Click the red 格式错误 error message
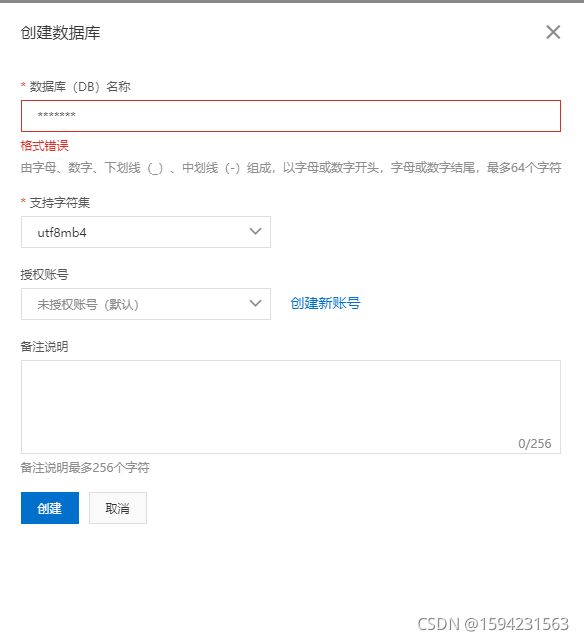The image size is (584, 641). point(45,146)
